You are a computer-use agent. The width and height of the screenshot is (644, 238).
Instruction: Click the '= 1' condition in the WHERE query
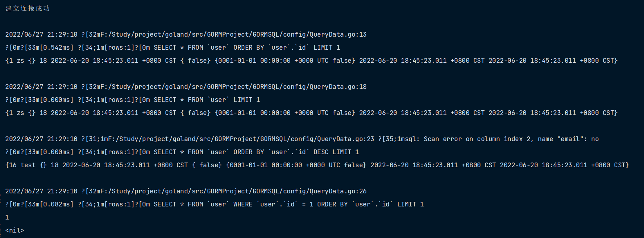[x=307, y=204]
